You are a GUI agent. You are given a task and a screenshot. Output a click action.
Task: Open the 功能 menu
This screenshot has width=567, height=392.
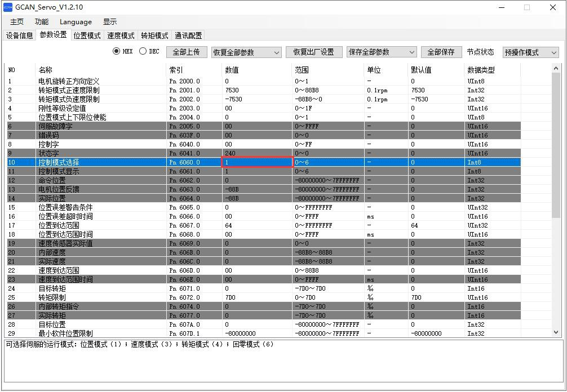point(42,22)
